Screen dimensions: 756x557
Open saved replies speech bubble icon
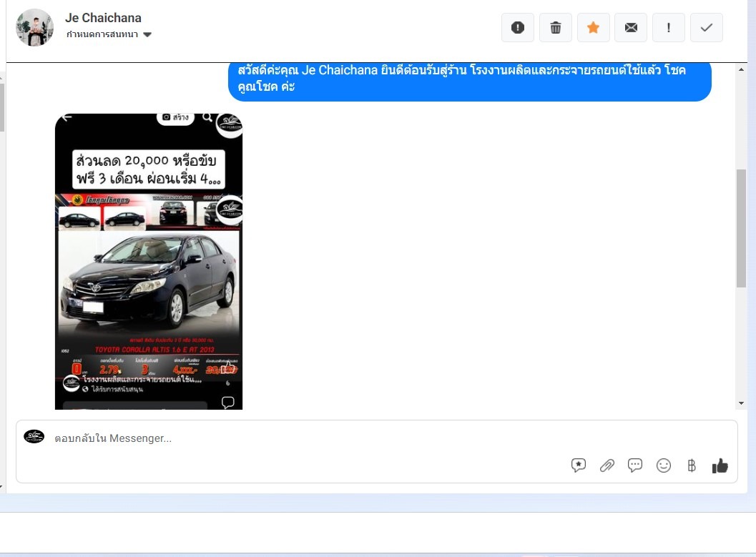tap(635, 465)
